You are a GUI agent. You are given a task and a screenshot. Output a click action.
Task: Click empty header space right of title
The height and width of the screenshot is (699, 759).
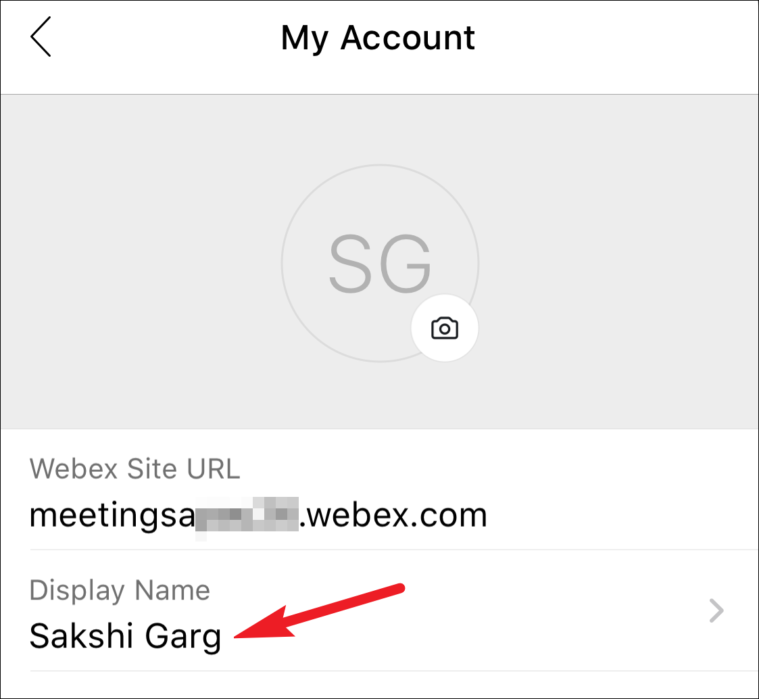pyautogui.click(x=615, y=38)
